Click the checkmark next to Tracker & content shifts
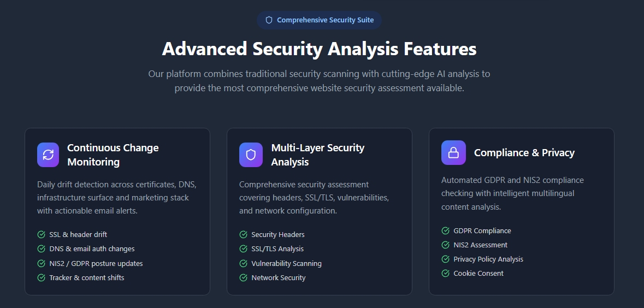Viewport: 644px width, 308px height. pos(42,278)
